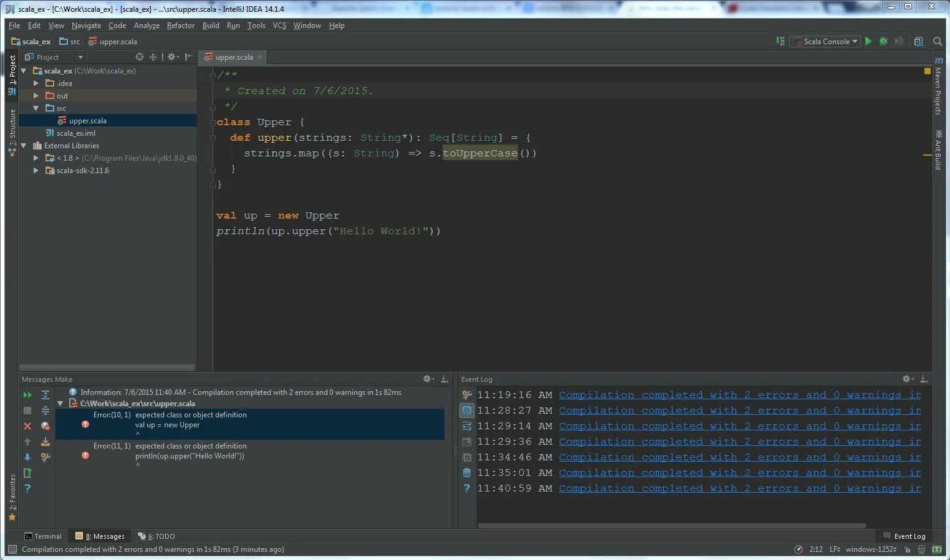Open the Navigate menu
Viewport: 950px width, 560px height.
(x=86, y=26)
